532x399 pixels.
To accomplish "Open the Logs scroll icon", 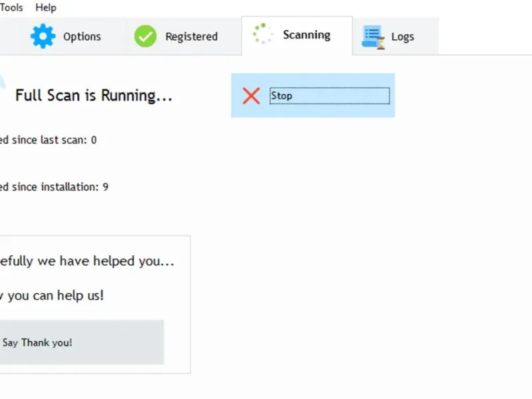I will pyautogui.click(x=373, y=37).
